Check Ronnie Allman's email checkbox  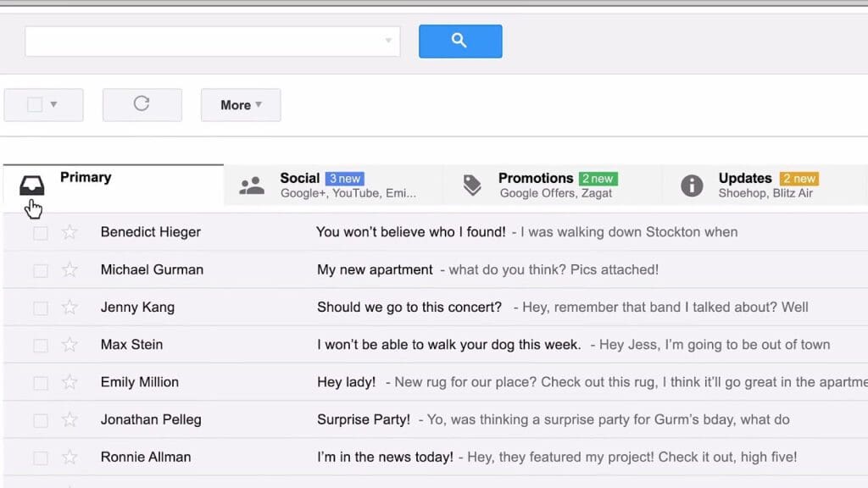click(x=40, y=457)
